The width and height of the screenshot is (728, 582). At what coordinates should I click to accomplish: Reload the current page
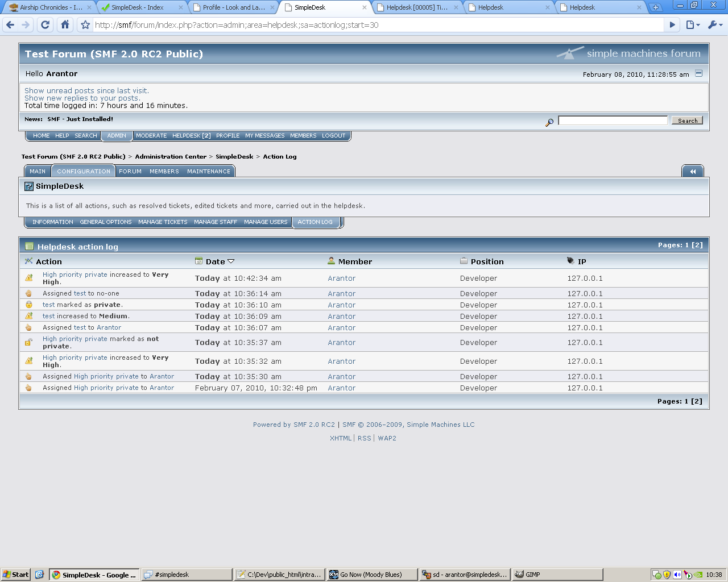(45, 25)
